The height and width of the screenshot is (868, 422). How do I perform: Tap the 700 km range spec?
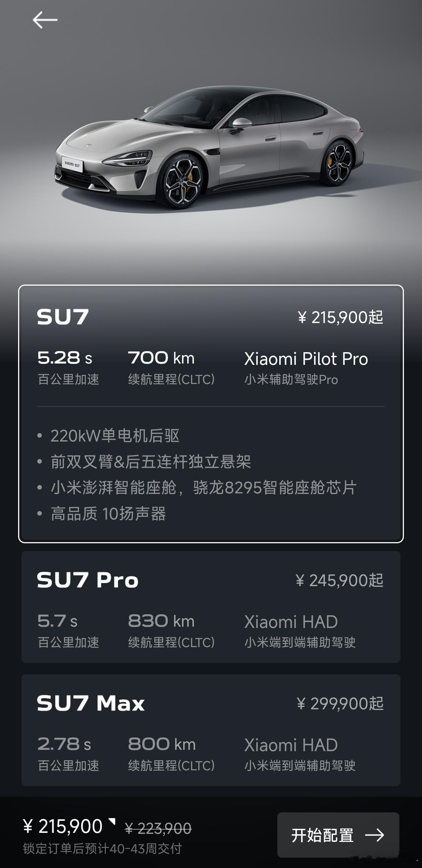161,358
